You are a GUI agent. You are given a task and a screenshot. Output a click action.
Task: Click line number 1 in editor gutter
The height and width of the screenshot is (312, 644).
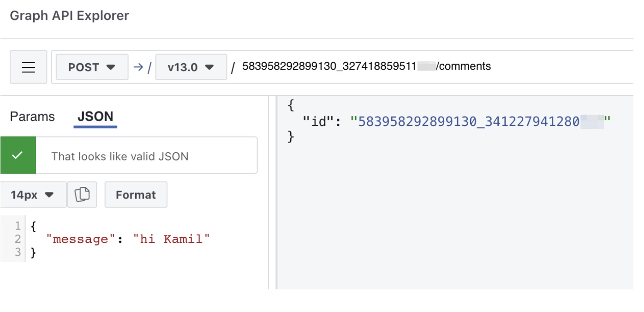(x=18, y=226)
